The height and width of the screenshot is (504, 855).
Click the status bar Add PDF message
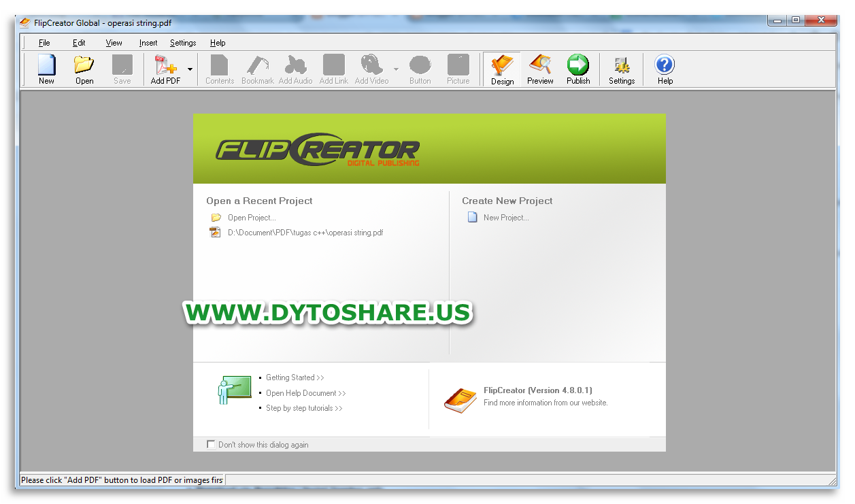click(122, 480)
